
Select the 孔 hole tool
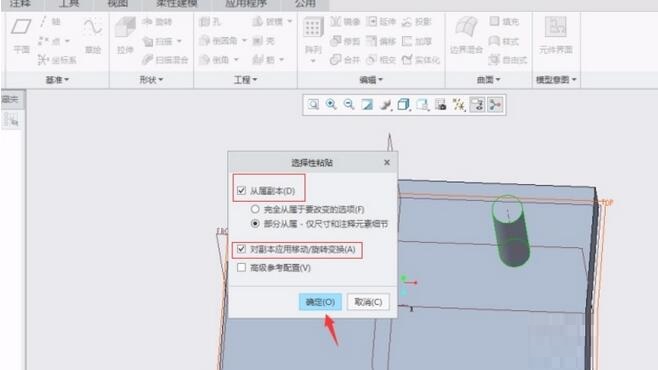[210, 22]
